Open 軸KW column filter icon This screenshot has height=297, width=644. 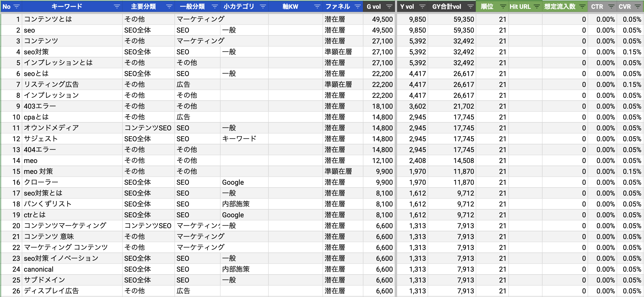[x=317, y=7]
